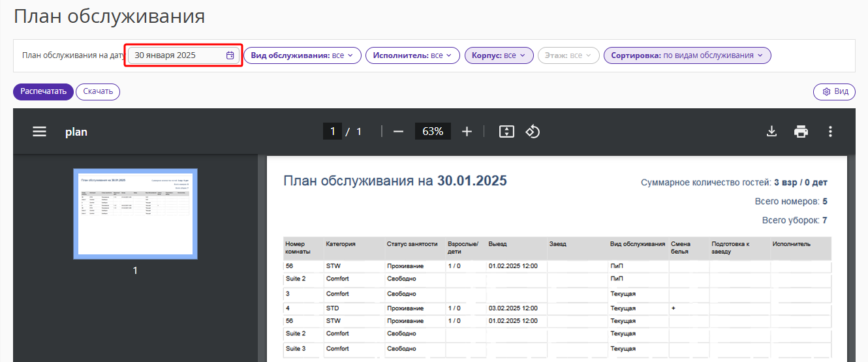Click the Всего номеров: 5 text
Screen dimensions: 868x362
[791, 202]
